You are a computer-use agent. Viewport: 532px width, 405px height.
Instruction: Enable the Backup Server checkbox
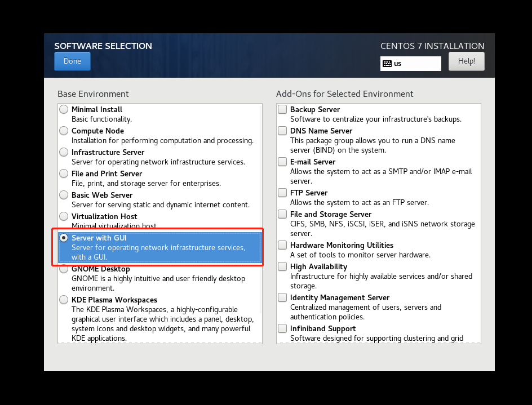click(282, 109)
